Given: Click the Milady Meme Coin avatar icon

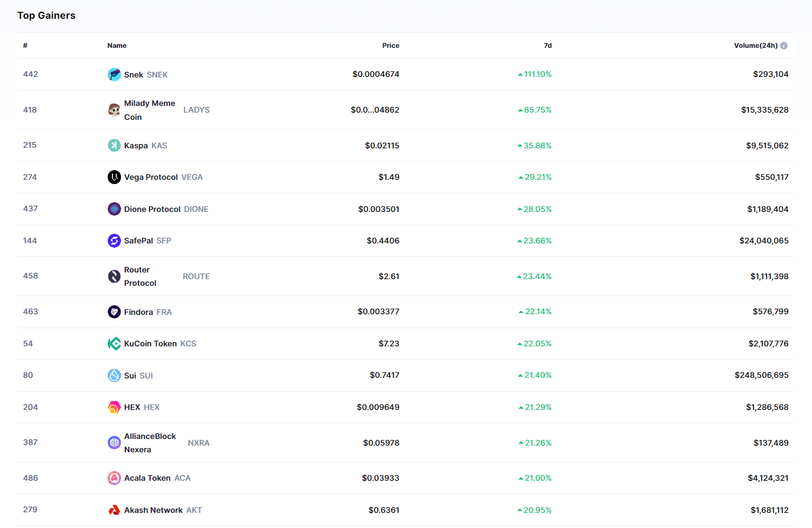Looking at the screenshot, I should coord(114,110).
